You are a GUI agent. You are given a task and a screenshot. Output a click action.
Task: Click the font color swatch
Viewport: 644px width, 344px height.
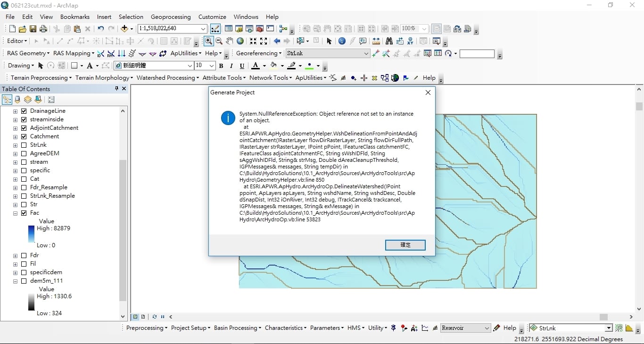[256, 66]
